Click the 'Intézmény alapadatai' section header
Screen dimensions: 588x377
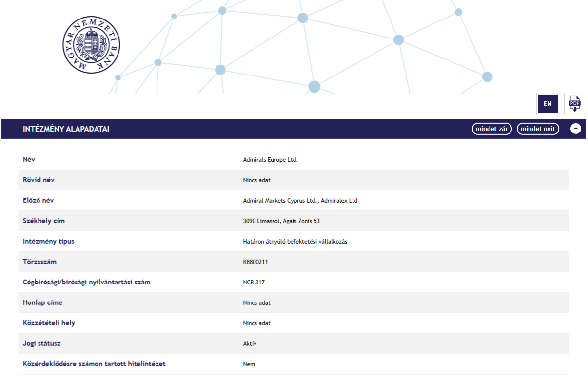click(x=66, y=129)
